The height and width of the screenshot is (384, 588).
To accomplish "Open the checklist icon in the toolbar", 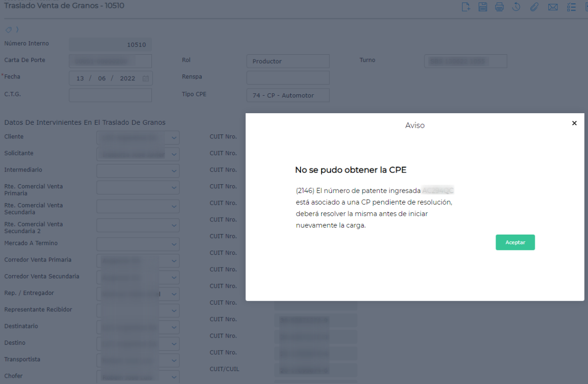I will tap(571, 7).
